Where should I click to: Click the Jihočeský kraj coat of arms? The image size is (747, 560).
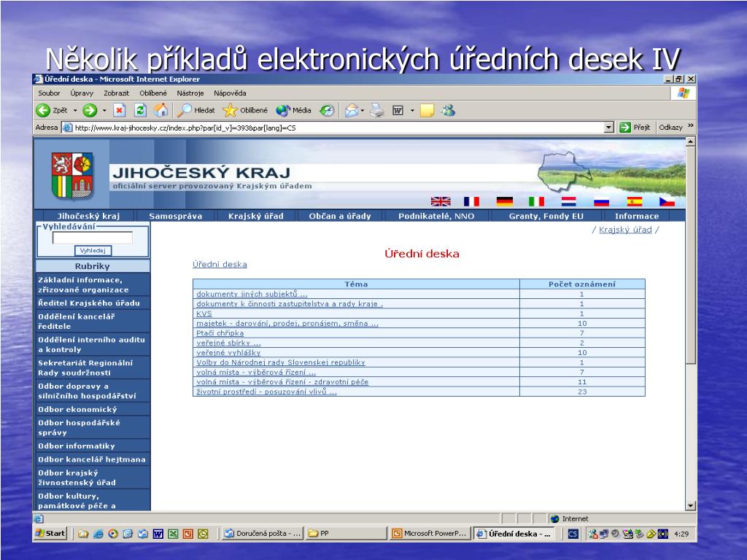click(72, 176)
